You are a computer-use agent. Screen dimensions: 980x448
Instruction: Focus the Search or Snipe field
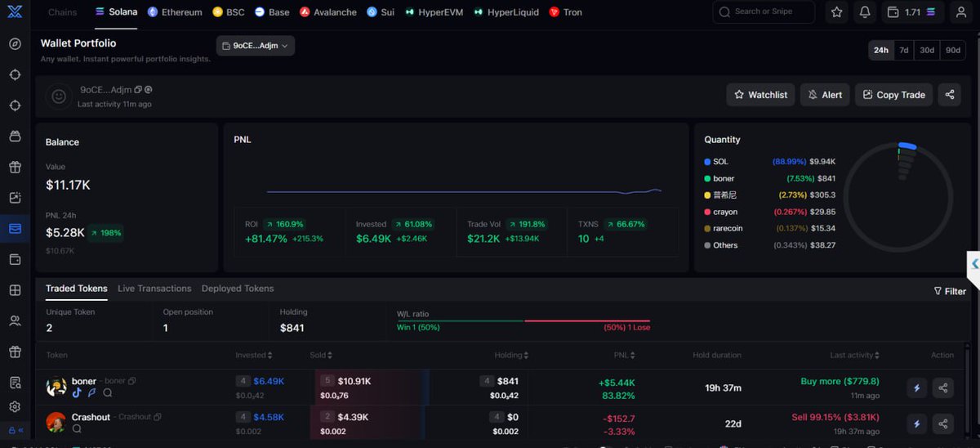click(764, 12)
